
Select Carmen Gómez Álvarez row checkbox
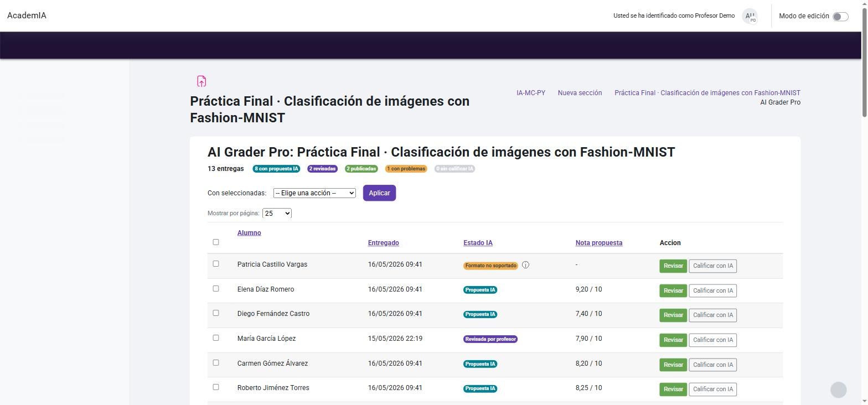(216, 363)
